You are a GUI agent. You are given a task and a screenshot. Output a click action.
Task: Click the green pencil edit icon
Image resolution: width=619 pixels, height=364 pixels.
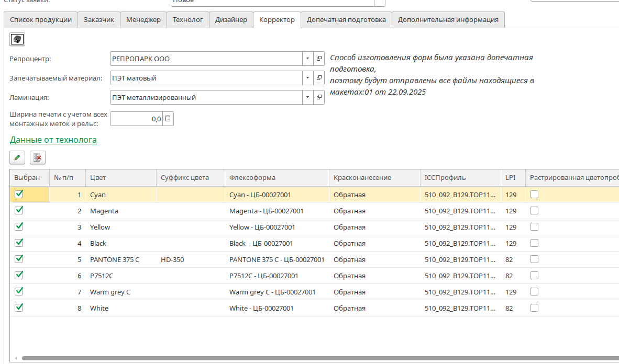tap(17, 157)
